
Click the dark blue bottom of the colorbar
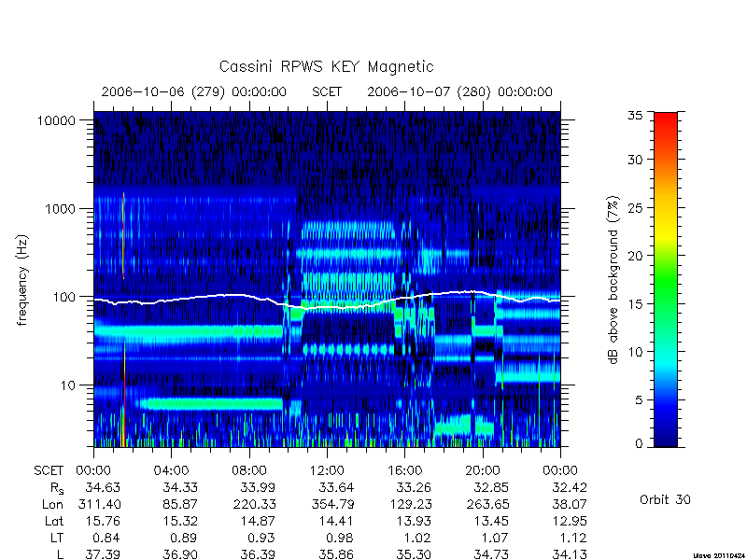666,438
